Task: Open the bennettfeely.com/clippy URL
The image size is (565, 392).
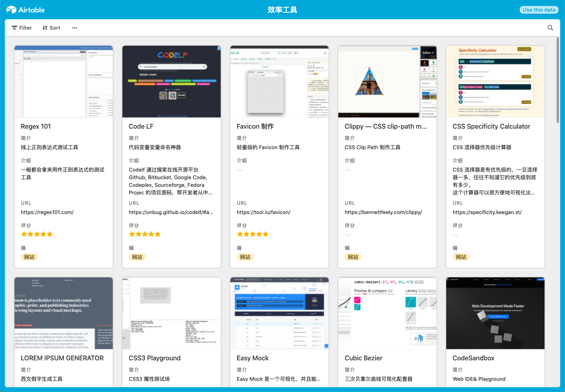Action: tap(383, 212)
